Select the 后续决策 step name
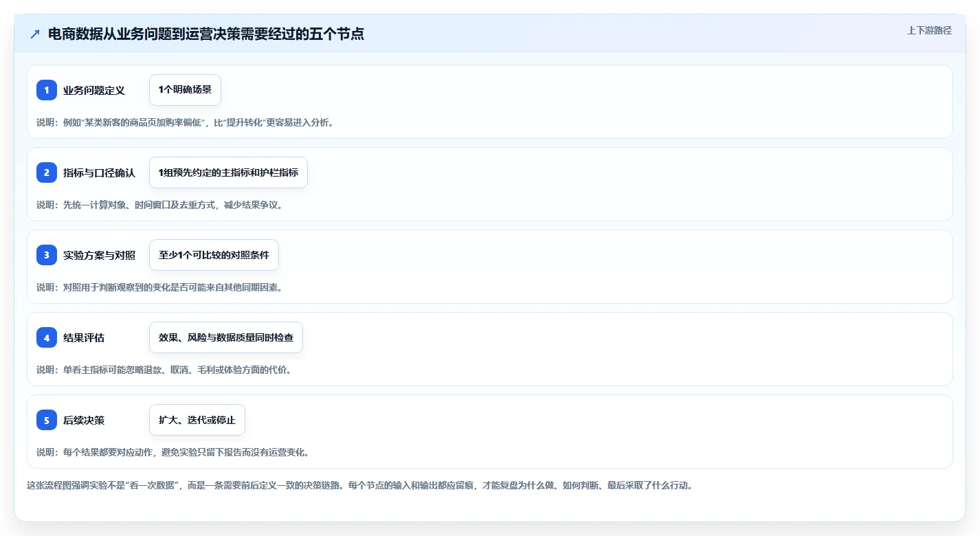The image size is (980, 536). [x=84, y=420]
